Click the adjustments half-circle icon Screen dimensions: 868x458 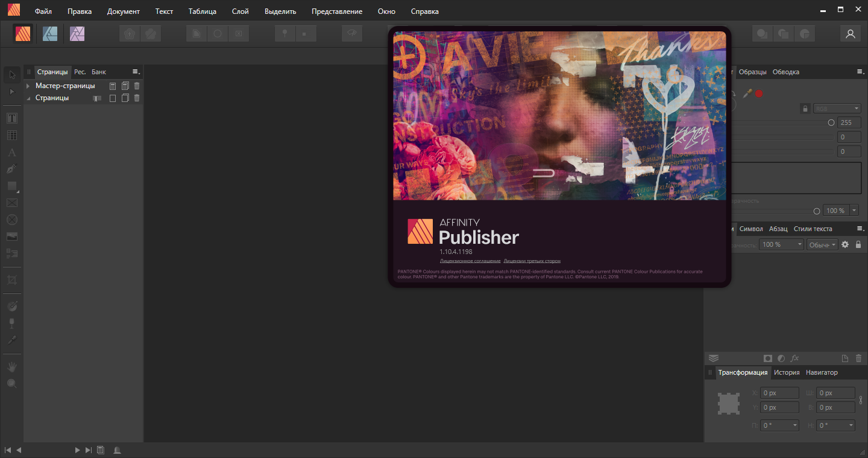(781, 358)
